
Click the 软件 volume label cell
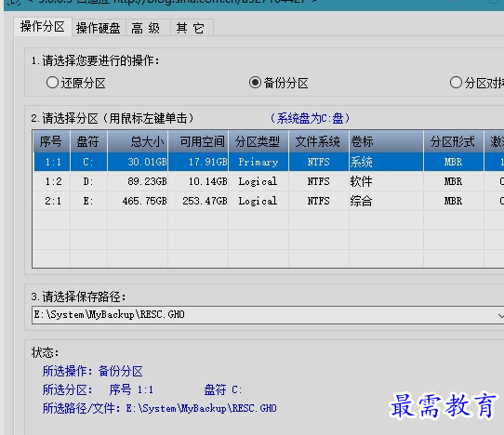(x=386, y=181)
